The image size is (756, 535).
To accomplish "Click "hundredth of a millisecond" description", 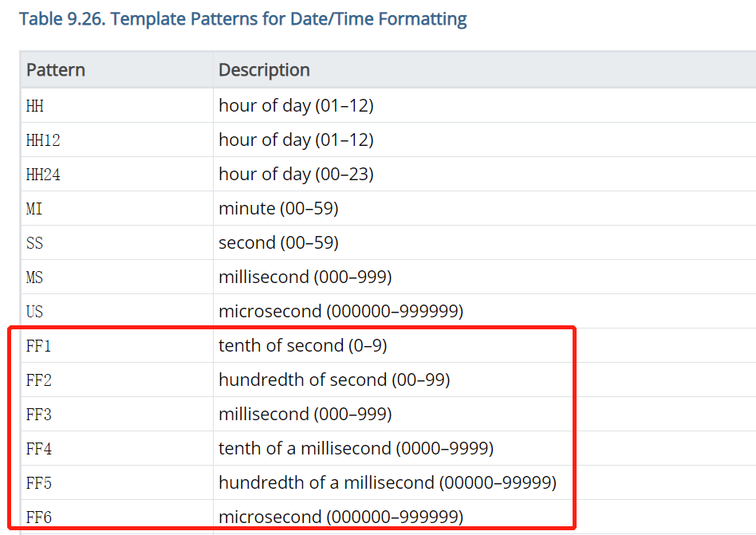I will pos(388,482).
